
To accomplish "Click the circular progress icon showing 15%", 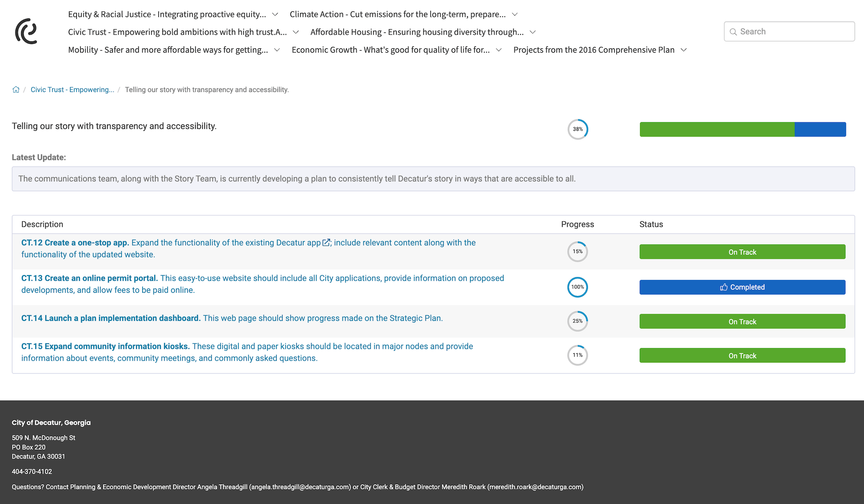I will click(x=577, y=251).
